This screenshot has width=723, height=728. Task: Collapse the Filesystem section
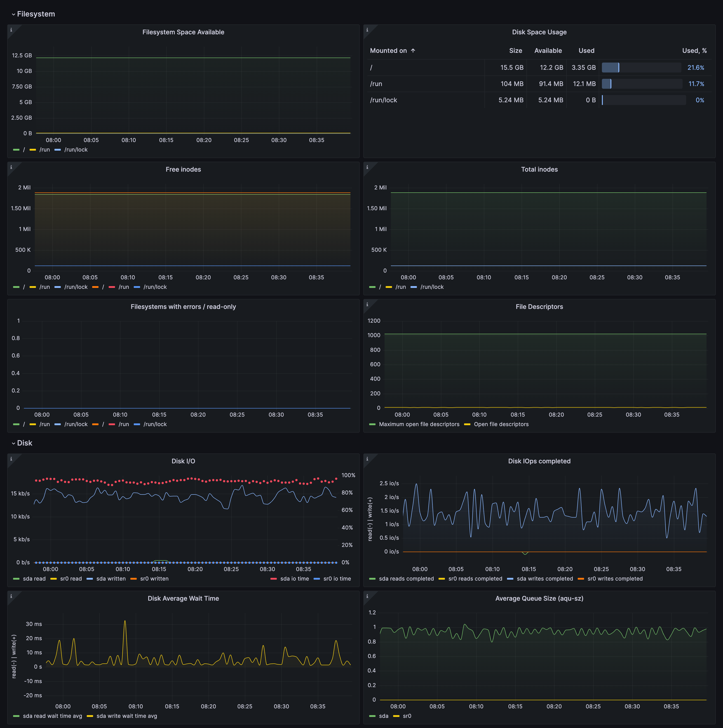coord(34,14)
